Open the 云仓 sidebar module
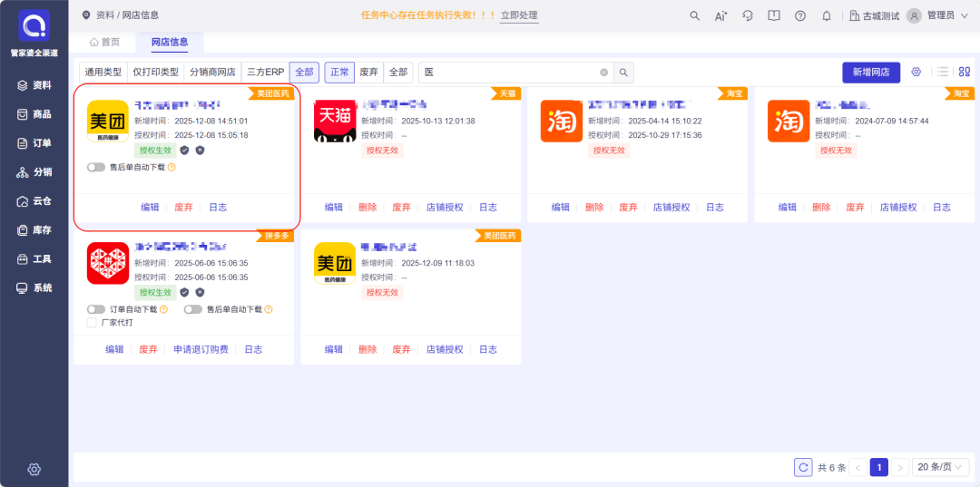 point(34,200)
